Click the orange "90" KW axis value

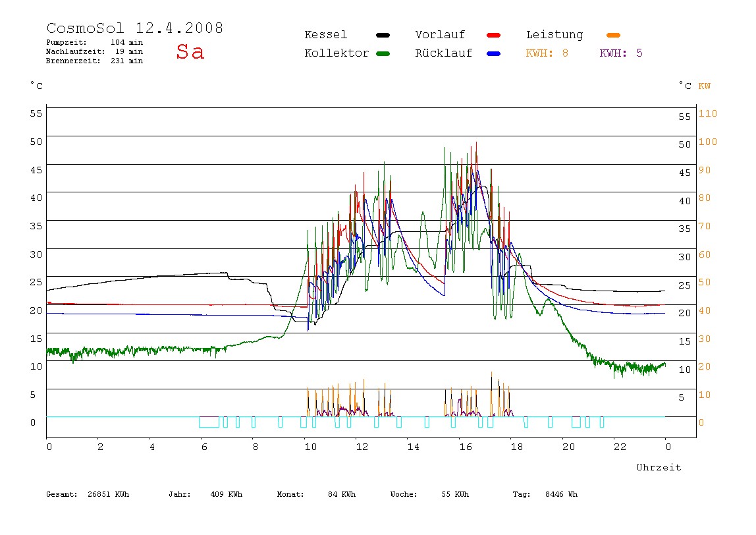pyautogui.click(x=705, y=170)
